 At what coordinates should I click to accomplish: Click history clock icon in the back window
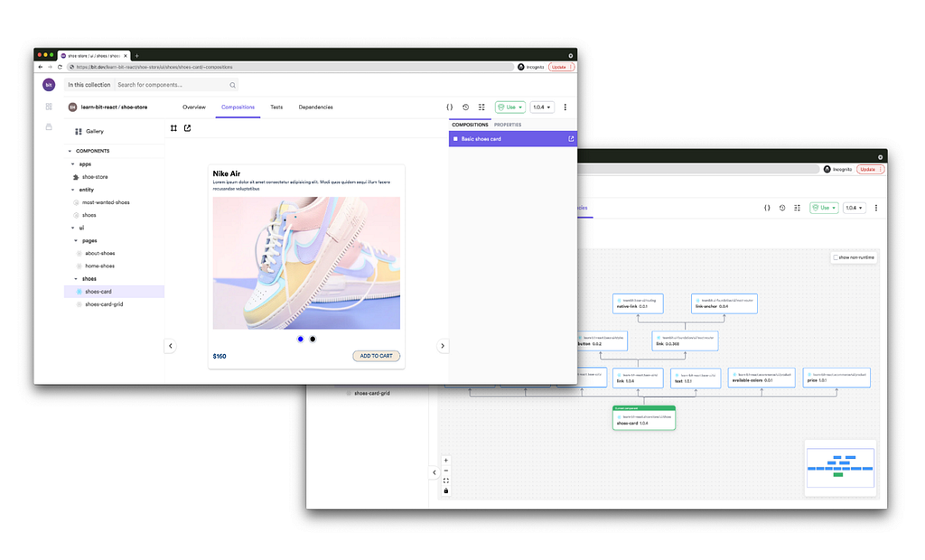click(x=782, y=208)
